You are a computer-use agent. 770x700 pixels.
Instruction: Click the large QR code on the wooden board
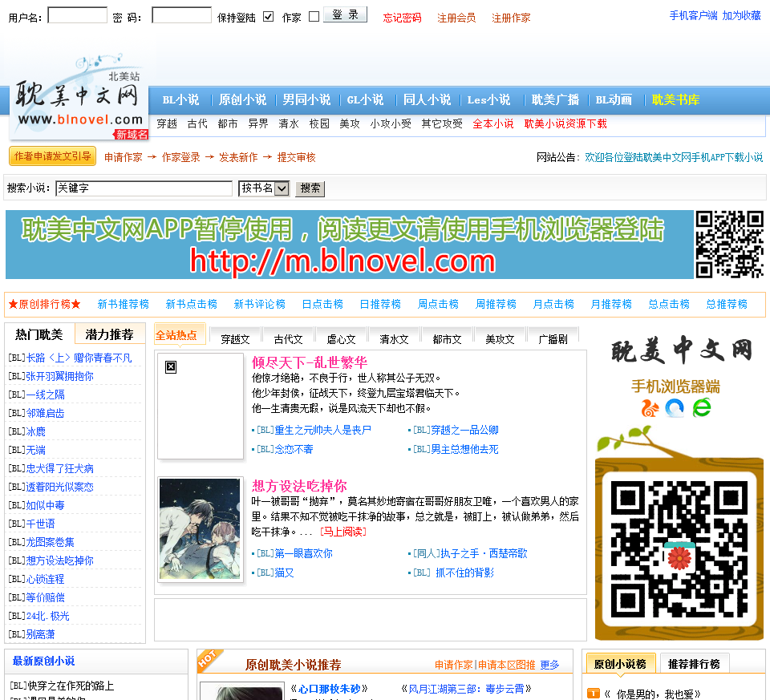pyautogui.click(x=679, y=548)
